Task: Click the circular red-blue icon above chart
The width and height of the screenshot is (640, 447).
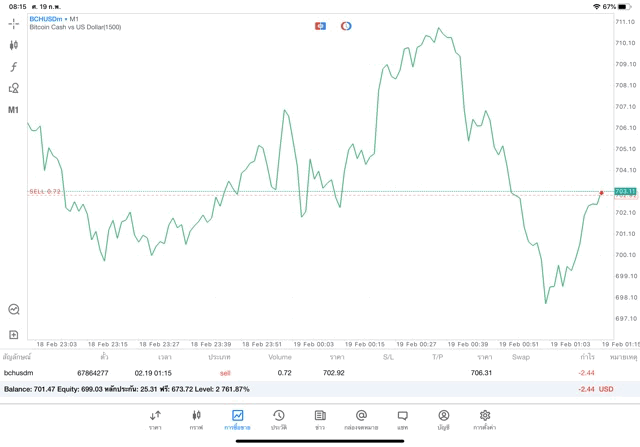Action: point(346,25)
